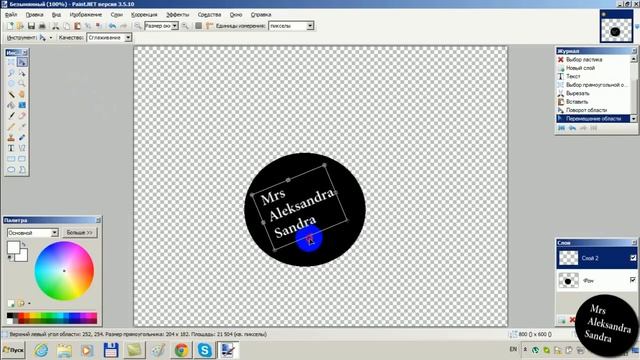Click the New image toolbar icon

[10, 26]
